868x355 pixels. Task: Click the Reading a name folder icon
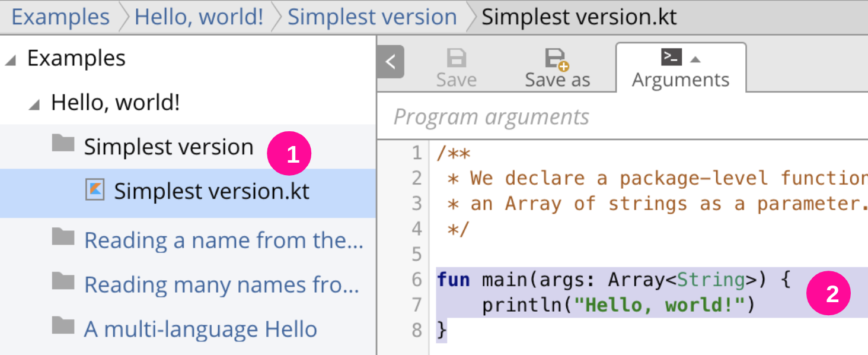pyautogui.click(x=63, y=237)
